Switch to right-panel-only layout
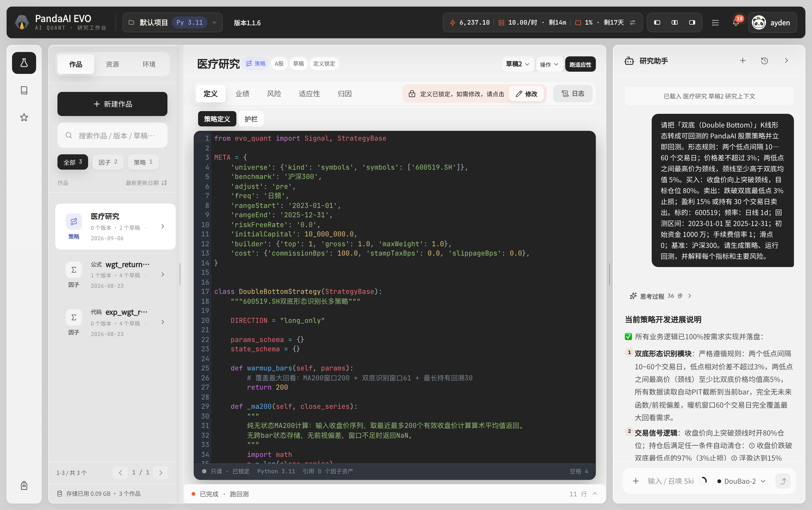This screenshot has height=510, width=812. 692,23
